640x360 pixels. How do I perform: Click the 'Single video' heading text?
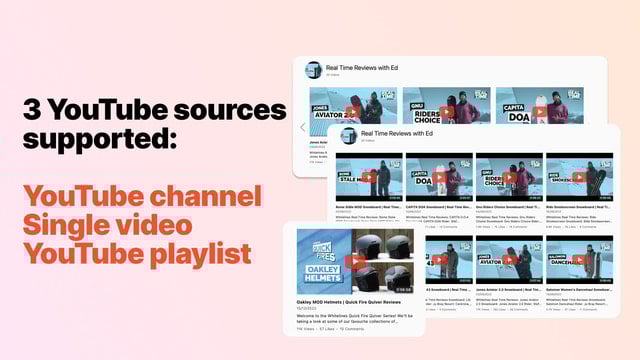tap(108, 224)
